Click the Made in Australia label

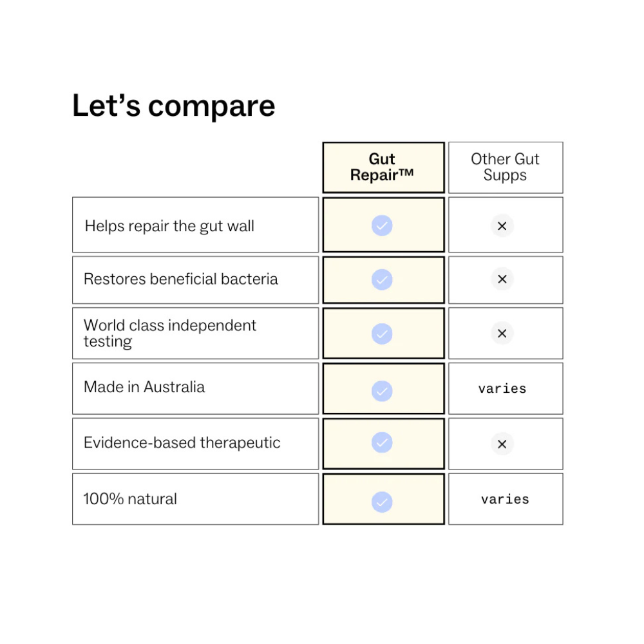point(144,387)
